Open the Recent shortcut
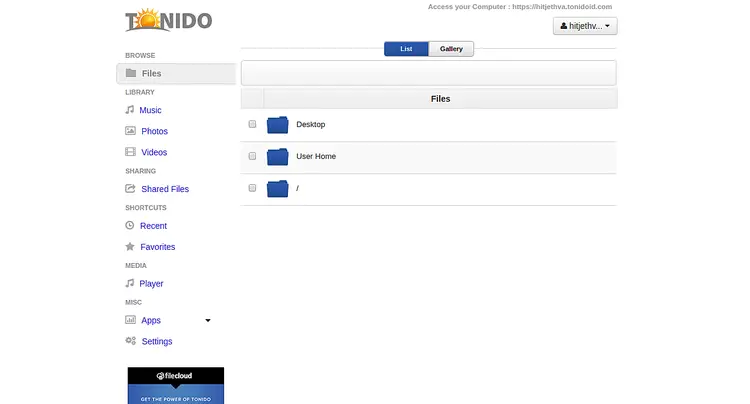750x404 pixels. pos(153,226)
